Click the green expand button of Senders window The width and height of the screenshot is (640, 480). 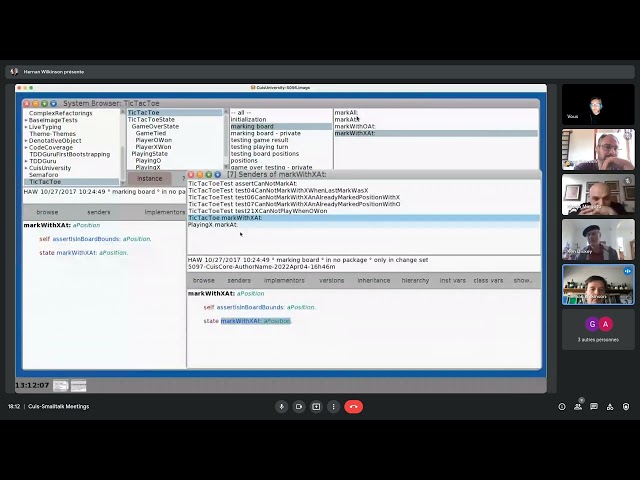point(209,175)
